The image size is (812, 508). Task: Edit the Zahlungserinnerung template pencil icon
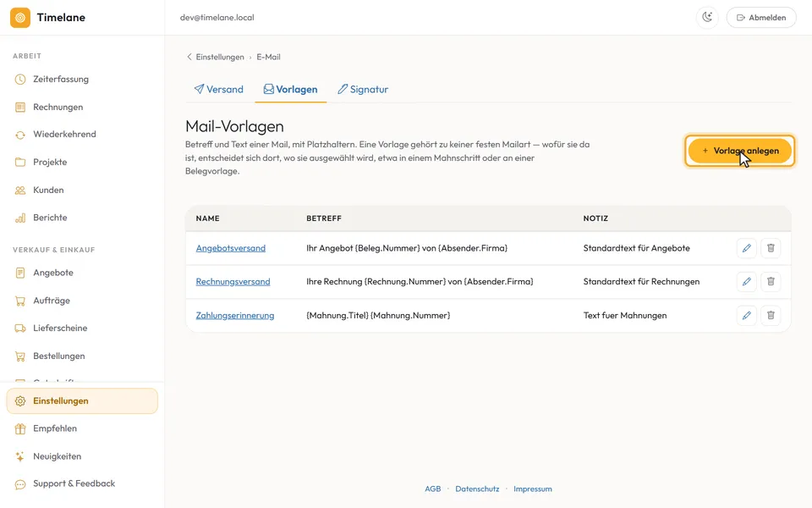[746, 315]
